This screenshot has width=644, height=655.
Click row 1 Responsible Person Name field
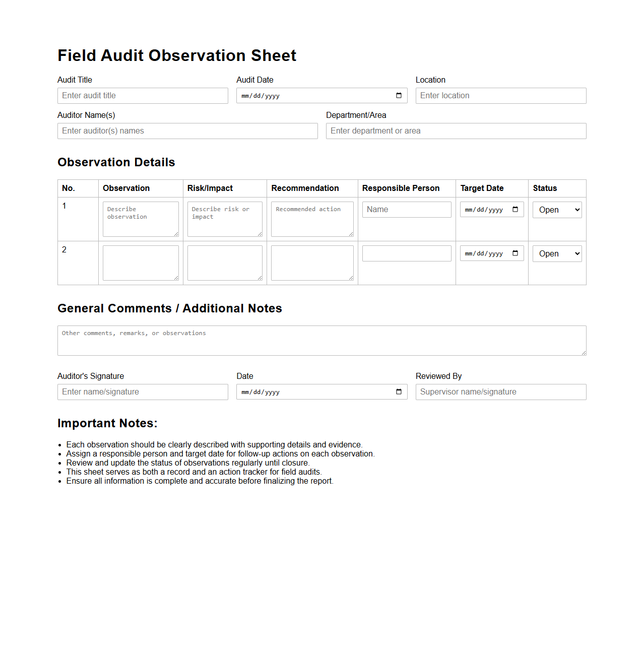click(x=406, y=210)
